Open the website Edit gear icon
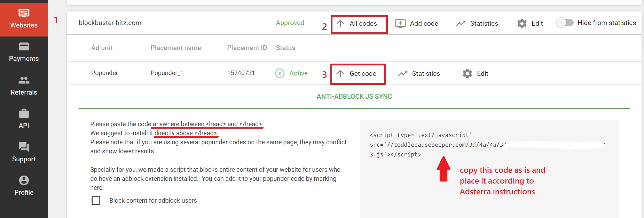The image size is (644, 218). (522, 23)
